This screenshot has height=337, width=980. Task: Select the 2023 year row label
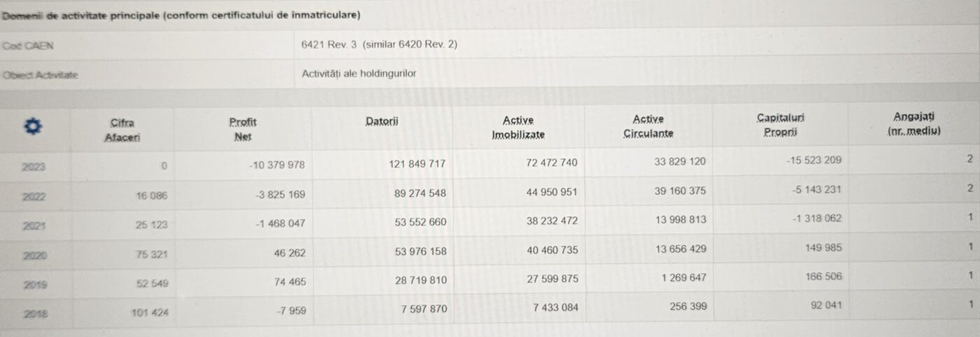34,167
